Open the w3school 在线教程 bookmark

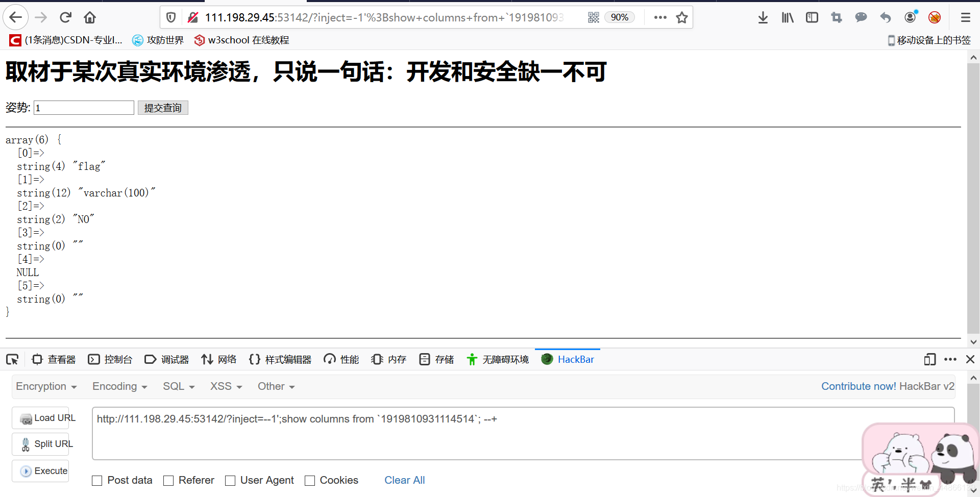click(x=241, y=40)
